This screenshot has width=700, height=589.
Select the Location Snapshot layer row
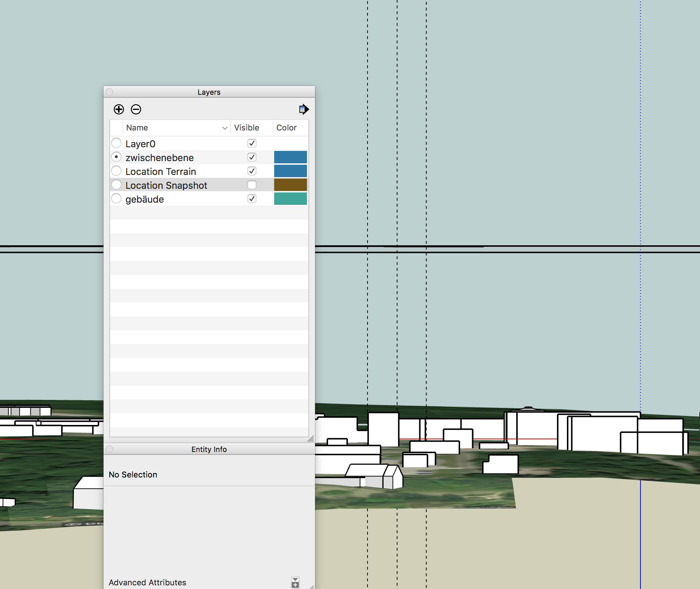pos(166,186)
